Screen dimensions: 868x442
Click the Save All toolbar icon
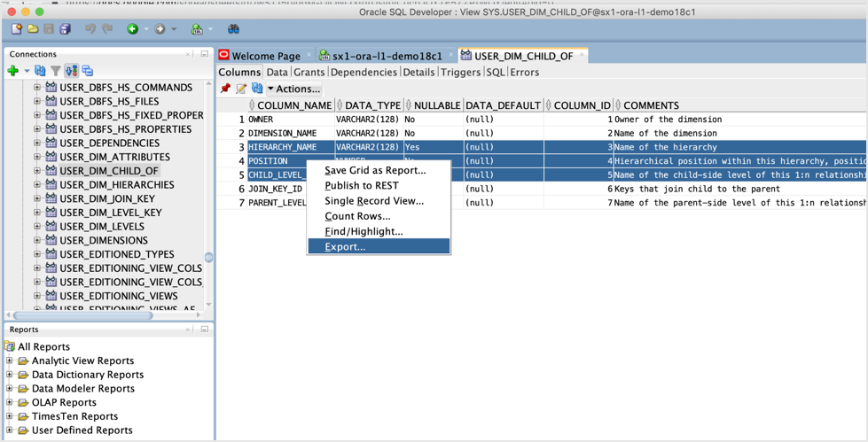click(x=66, y=28)
